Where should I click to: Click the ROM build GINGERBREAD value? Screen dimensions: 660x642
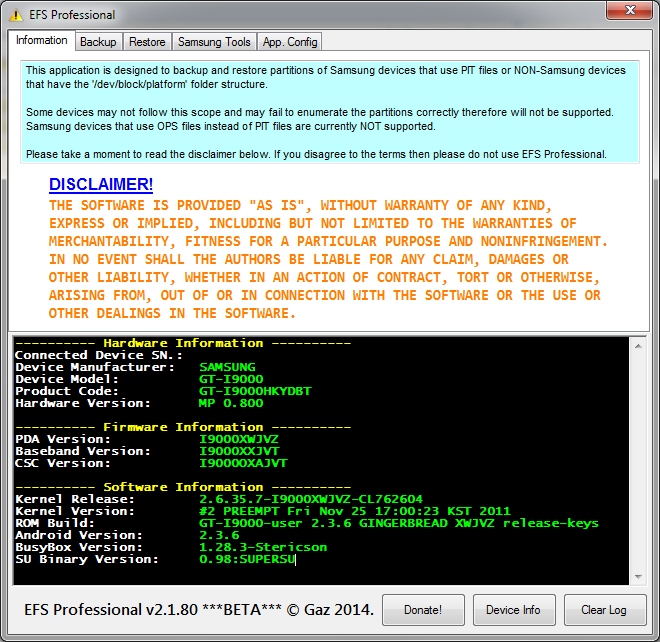click(399, 523)
